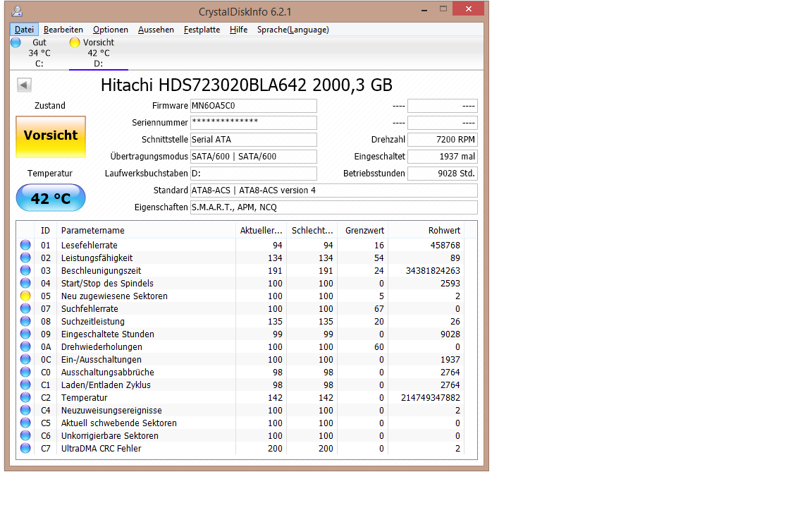Click the 42 °C temperature indicator
812x508 pixels.
[x=51, y=198]
